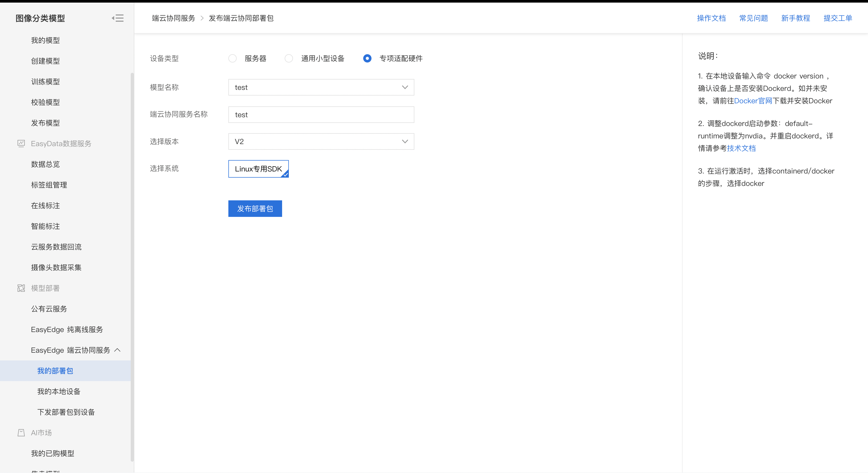Open the 技术文档 link in instructions
Screen dimensions: 868x473
pyautogui.click(x=741, y=148)
